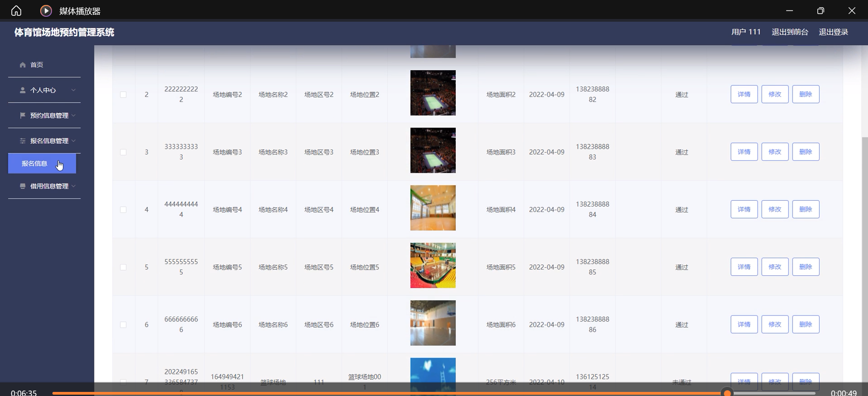Open the hall thumbnail in row 6
The height and width of the screenshot is (396, 868).
tap(433, 323)
